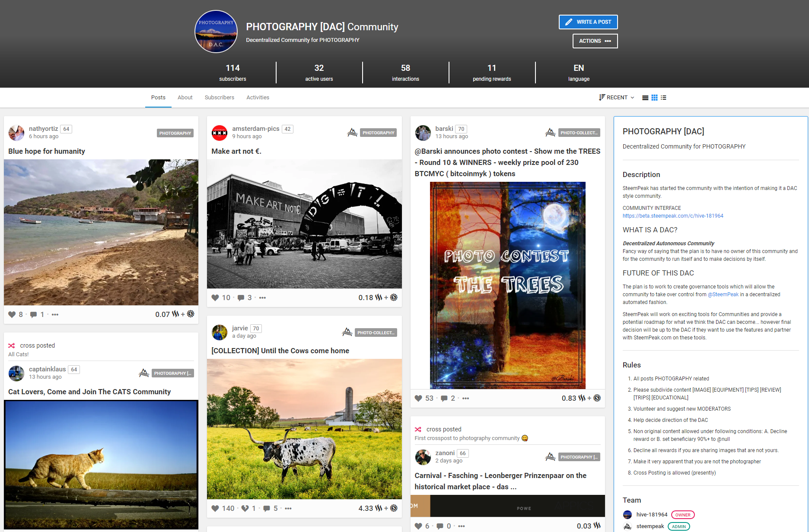Open the RECENT sort dropdown
This screenshot has width=809, height=532.
pos(617,98)
